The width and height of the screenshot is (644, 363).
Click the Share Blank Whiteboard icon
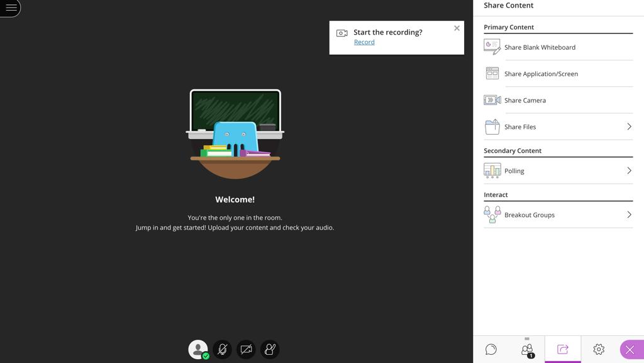[x=492, y=47]
